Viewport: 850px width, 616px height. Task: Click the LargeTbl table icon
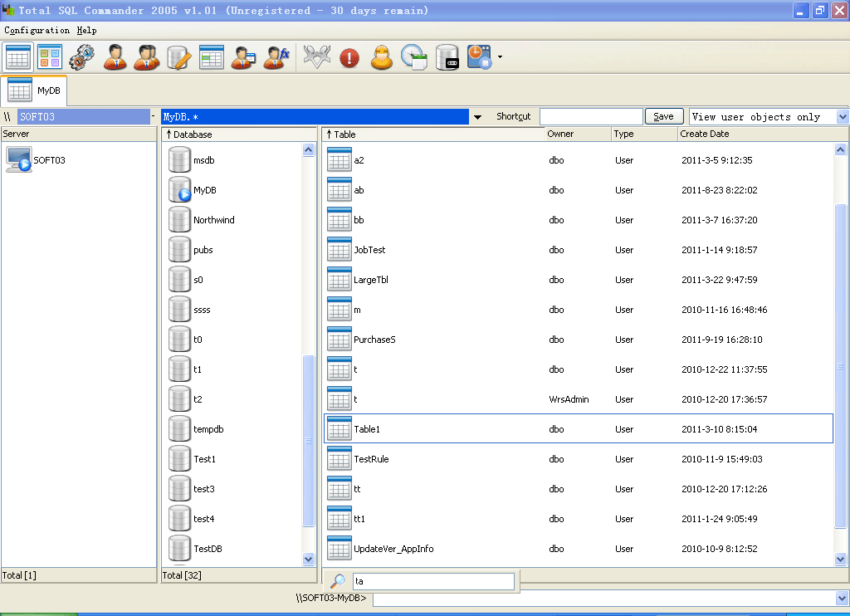click(x=340, y=279)
